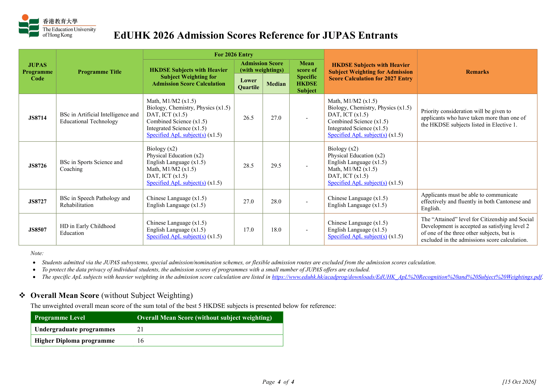Click median score 18.0

coord(276,230)
